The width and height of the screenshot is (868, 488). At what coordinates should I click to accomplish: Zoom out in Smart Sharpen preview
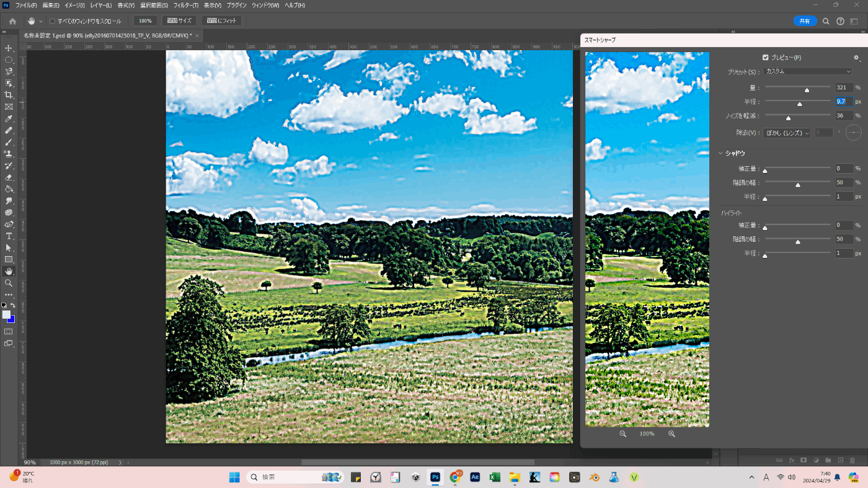tap(623, 434)
